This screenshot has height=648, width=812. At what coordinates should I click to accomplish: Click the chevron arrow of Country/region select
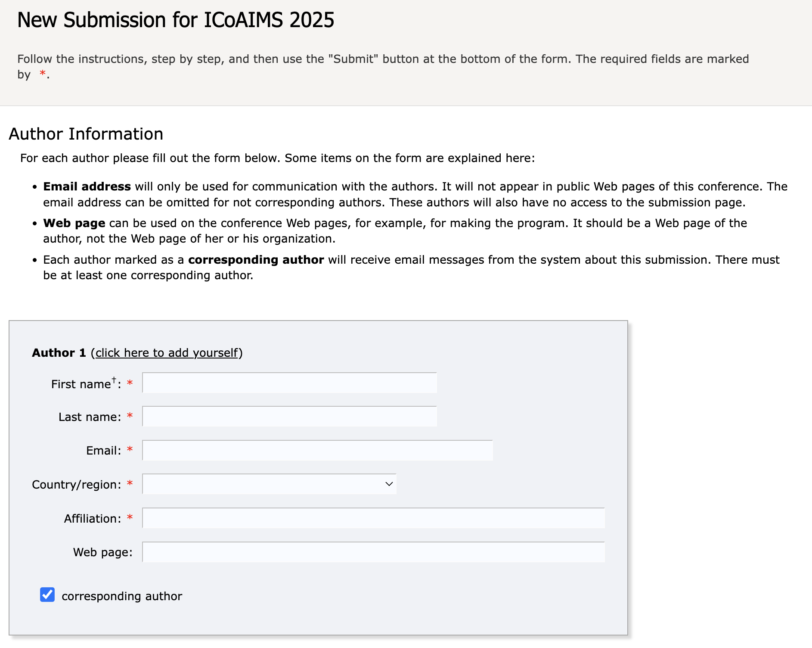pyautogui.click(x=389, y=484)
